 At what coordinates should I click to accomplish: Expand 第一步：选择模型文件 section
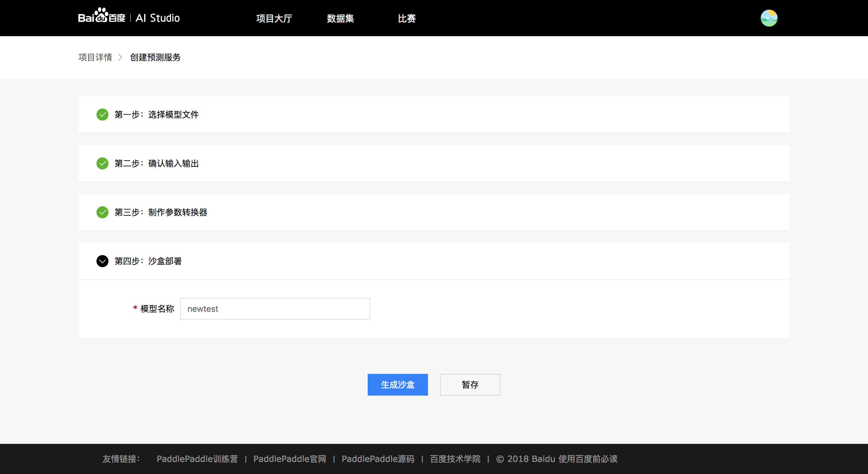coord(157,115)
